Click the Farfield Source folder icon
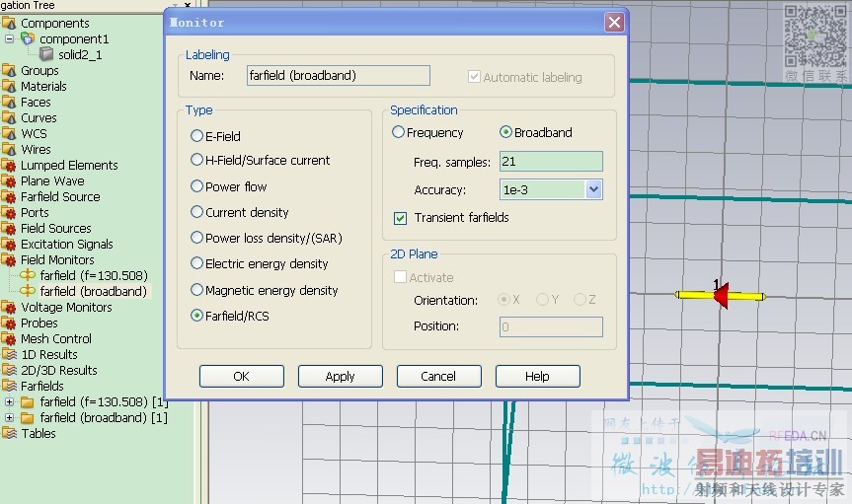852x504 pixels. pos(9,196)
